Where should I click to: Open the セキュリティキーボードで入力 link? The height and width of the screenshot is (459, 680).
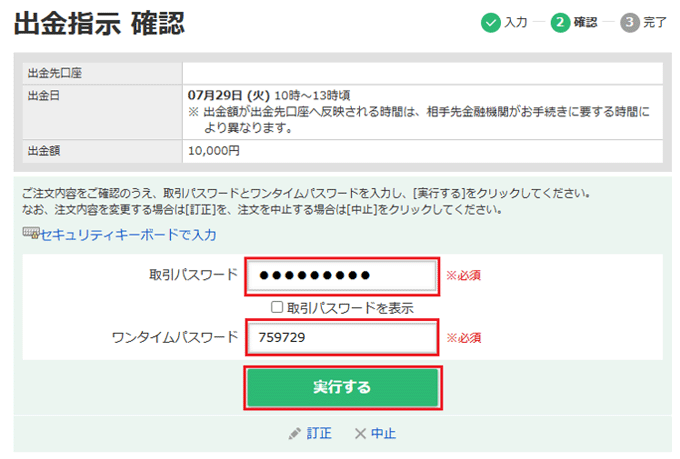click(x=127, y=234)
